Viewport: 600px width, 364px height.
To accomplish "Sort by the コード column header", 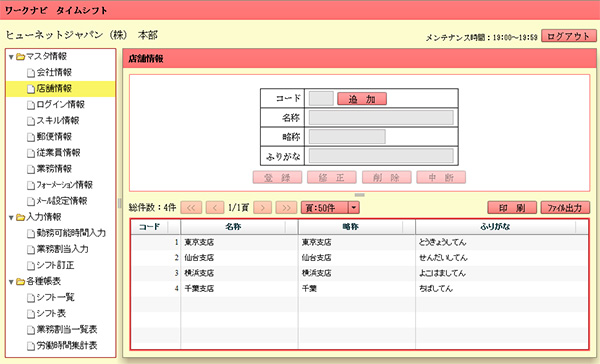I will point(155,227).
